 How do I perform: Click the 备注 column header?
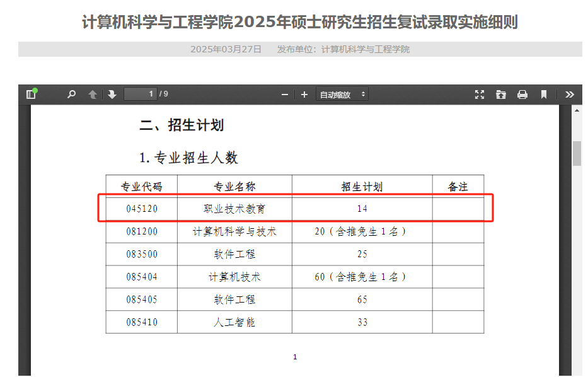(x=458, y=187)
